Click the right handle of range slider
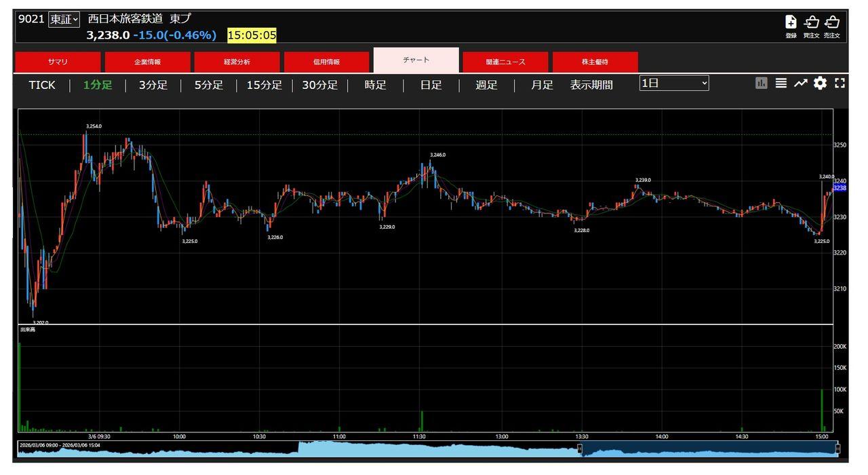 pyautogui.click(x=837, y=449)
